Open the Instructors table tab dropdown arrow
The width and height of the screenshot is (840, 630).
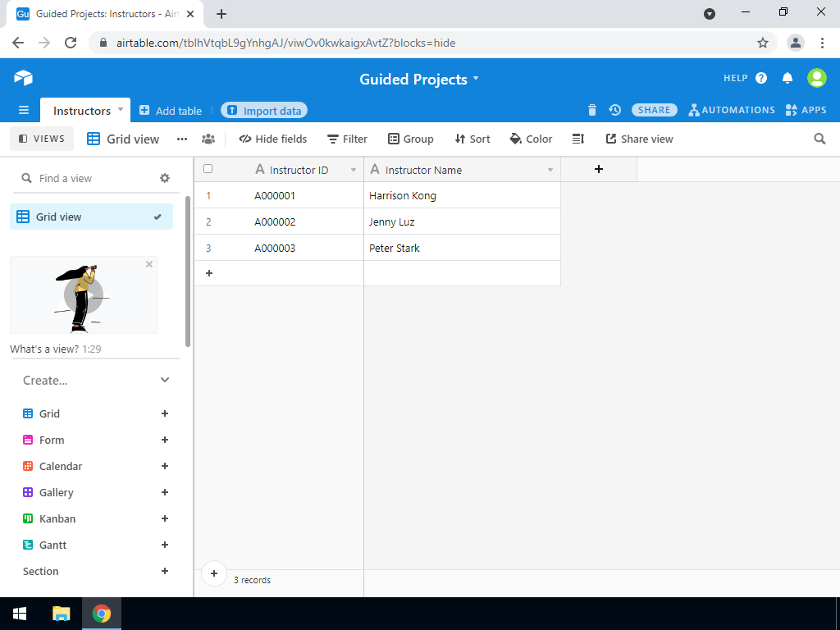[x=121, y=109]
